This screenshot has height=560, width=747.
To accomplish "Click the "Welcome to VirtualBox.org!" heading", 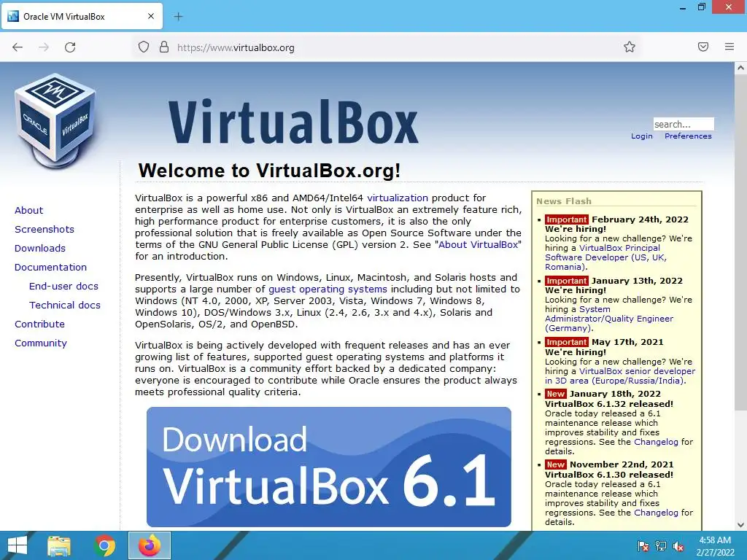I will point(269,171).
